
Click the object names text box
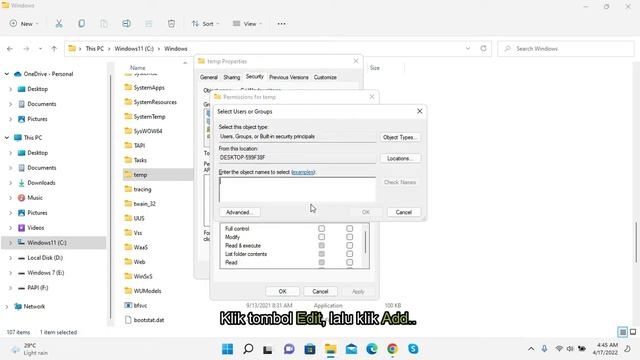pos(297,189)
